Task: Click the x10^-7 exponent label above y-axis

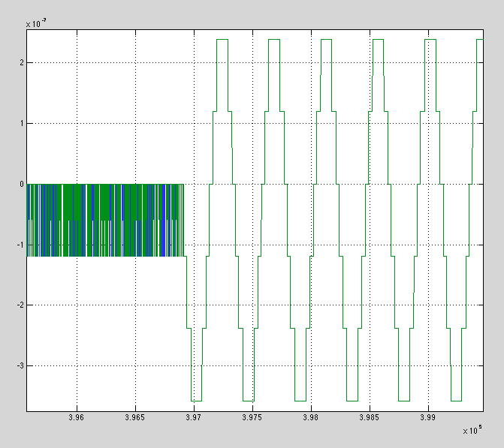Action: (36, 23)
